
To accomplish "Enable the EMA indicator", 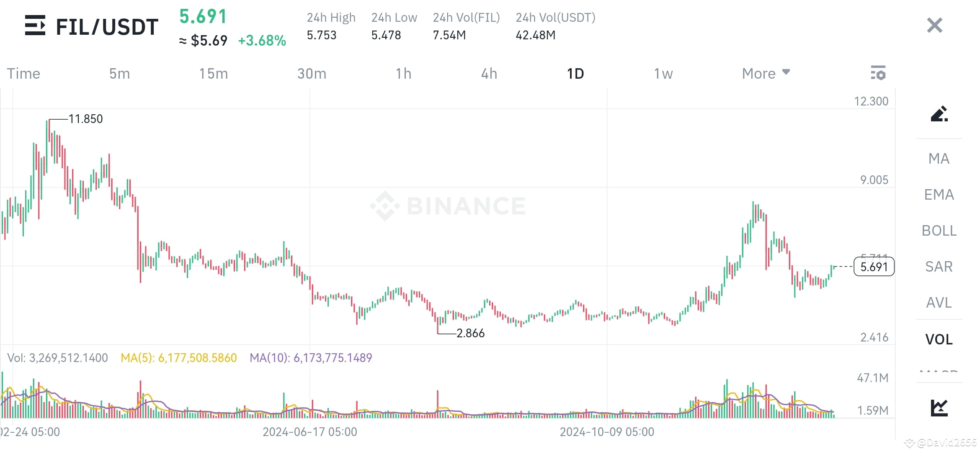I will [x=939, y=195].
